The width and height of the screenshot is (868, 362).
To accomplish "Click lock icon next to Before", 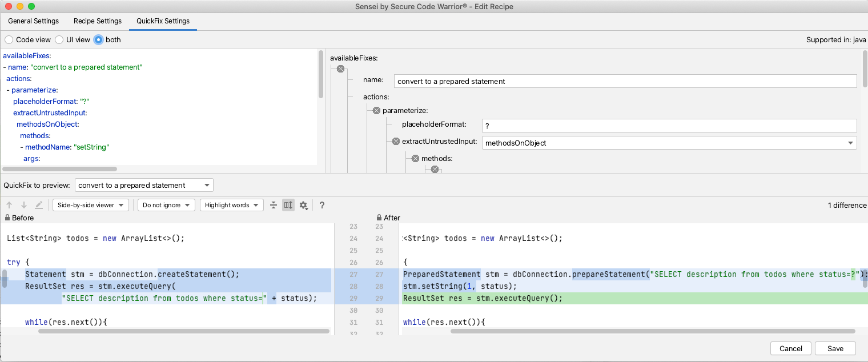I will point(7,218).
